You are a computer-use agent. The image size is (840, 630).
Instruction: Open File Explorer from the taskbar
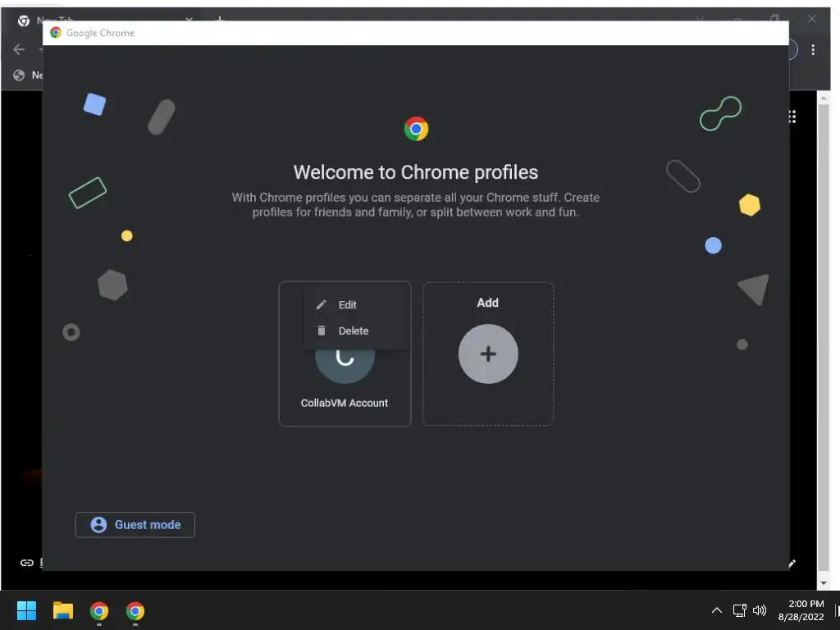pyautogui.click(x=62, y=610)
